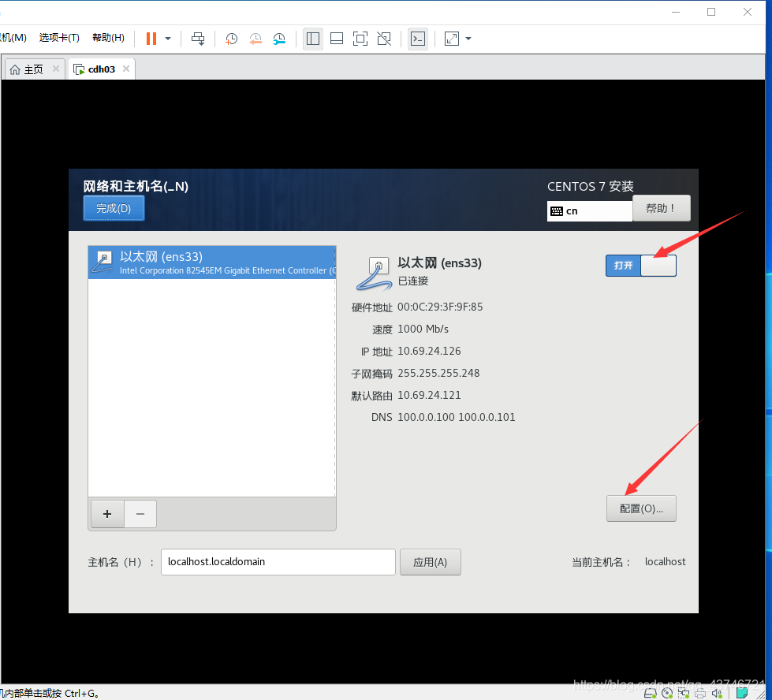Click the DNS value 100.0.0.100 100.0.0.101
Image resolution: width=772 pixels, height=700 pixels.
pyautogui.click(x=457, y=417)
